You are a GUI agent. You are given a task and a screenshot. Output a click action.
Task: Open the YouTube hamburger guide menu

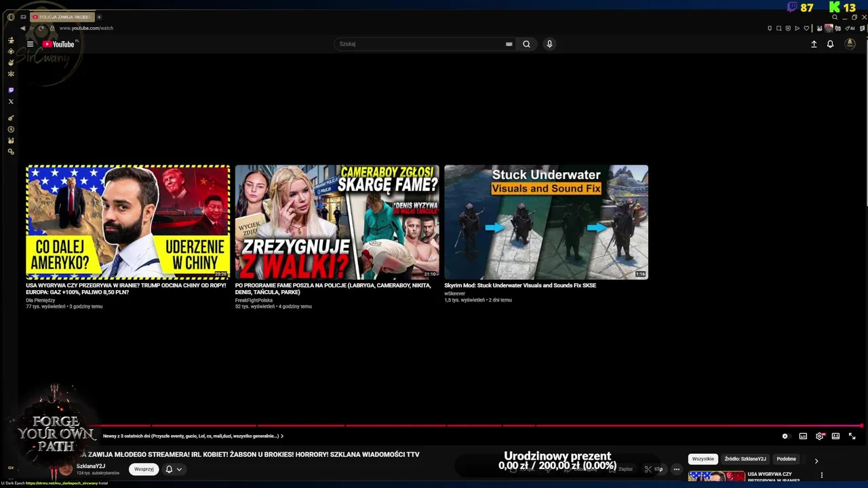coord(30,44)
